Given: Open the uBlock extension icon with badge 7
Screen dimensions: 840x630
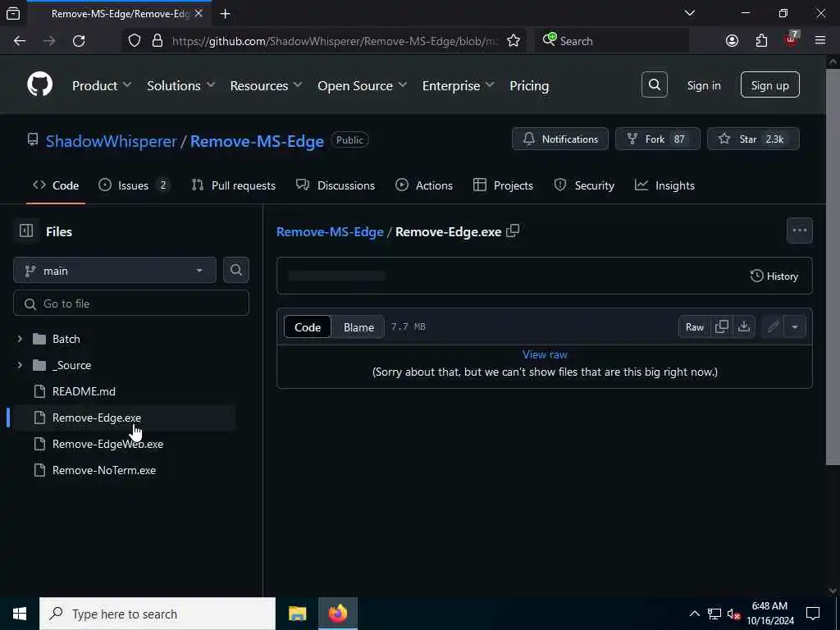Looking at the screenshot, I should [x=792, y=39].
